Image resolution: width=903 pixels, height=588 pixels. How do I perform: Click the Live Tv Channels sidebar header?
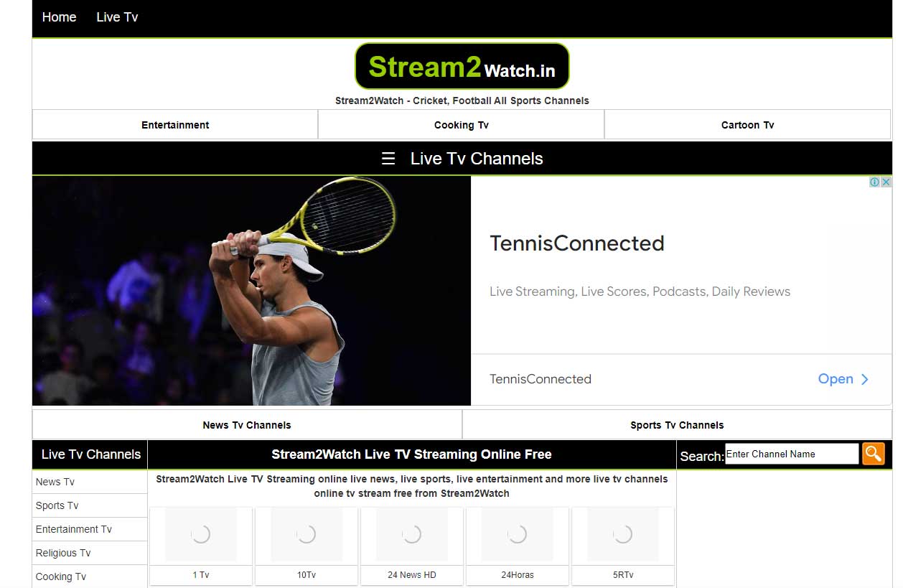coord(90,454)
